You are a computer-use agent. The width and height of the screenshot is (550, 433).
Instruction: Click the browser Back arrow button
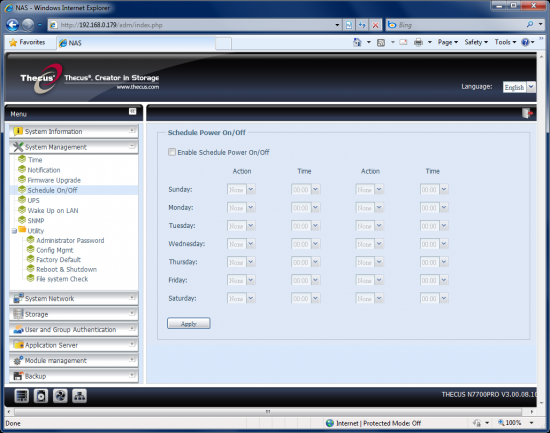(x=13, y=25)
